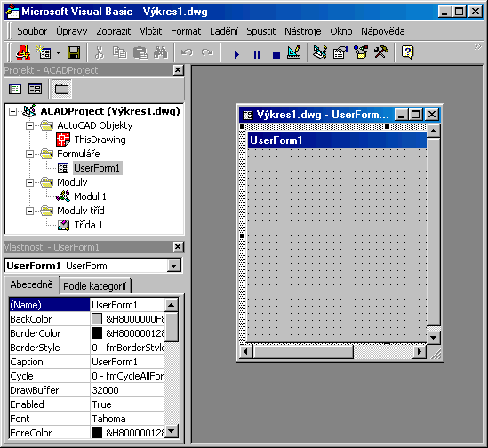Image resolution: width=488 pixels, height=448 pixels.
Task: Open Properties Window toolbar icon
Action: [x=340, y=52]
